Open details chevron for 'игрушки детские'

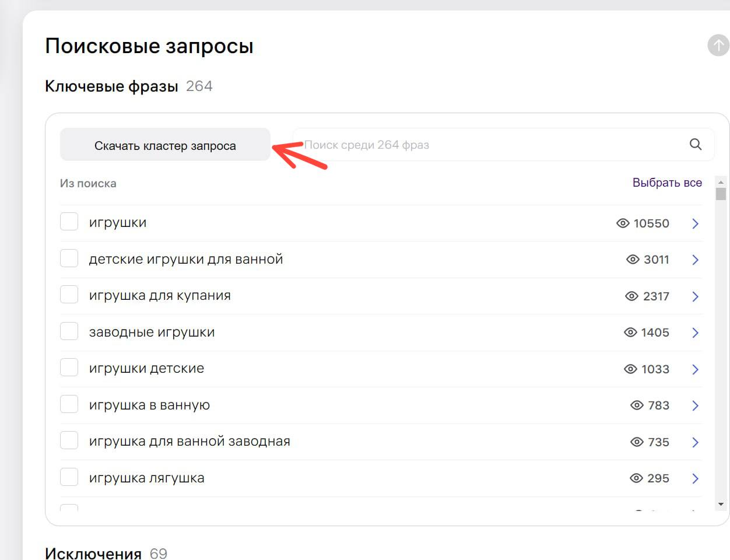click(x=695, y=369)
